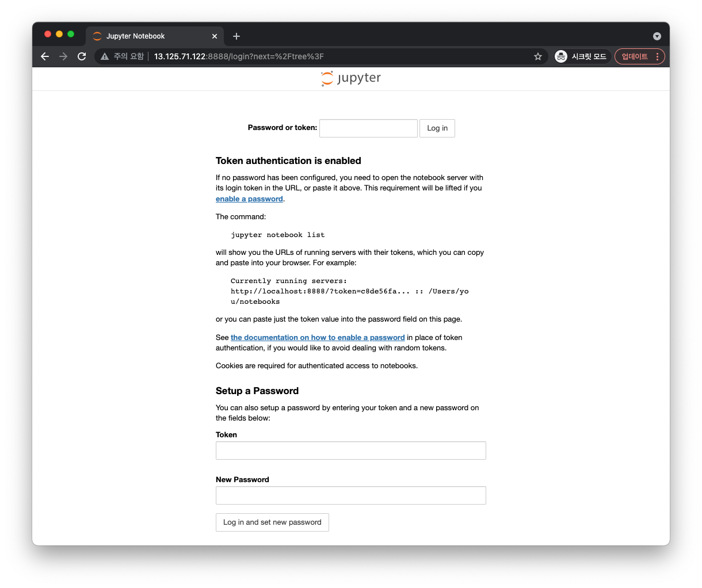Click the browser forward arrow
The image size is (702, 588).
point(63,56)
